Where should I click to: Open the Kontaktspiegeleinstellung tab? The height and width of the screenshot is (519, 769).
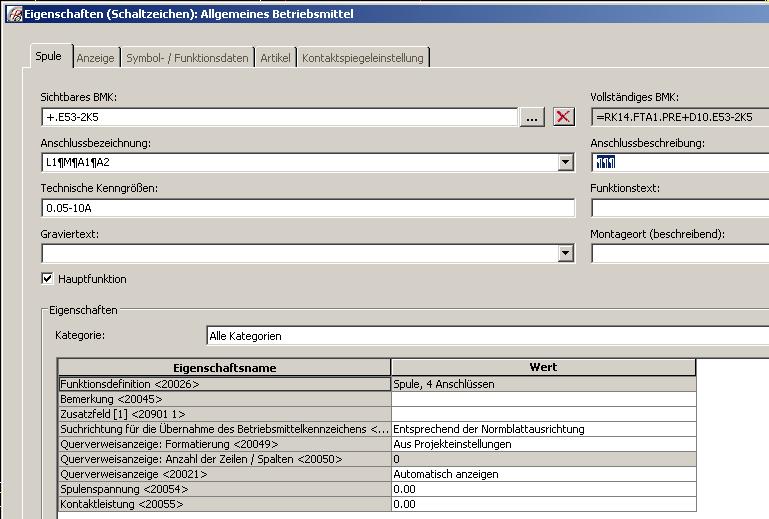tap(362, 58)
